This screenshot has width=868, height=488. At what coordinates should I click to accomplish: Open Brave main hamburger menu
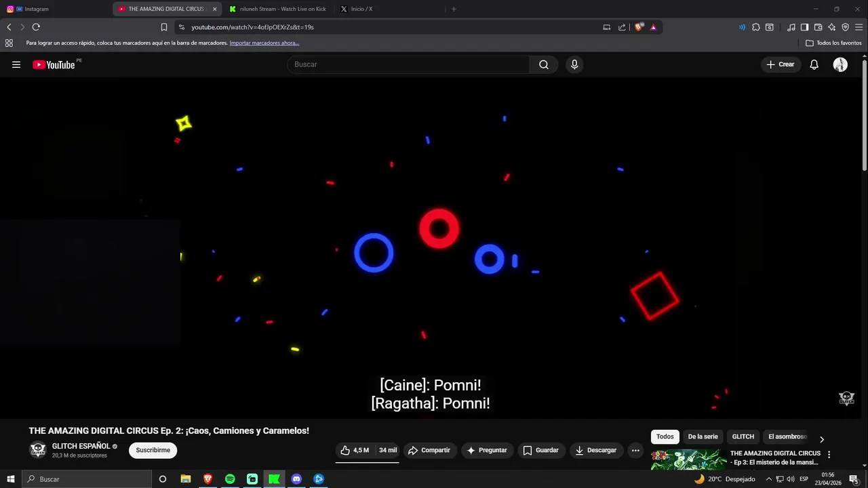pyautogui.click(x=859, y=27)
